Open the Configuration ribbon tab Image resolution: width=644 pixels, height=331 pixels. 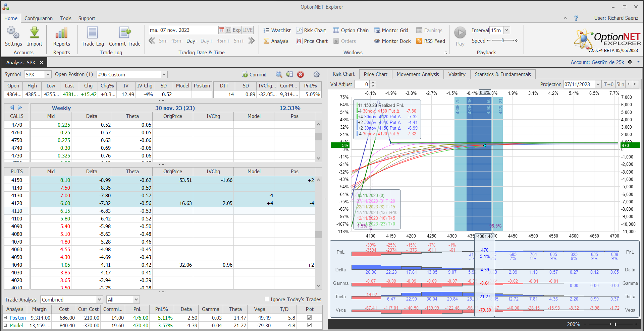pos(38,18)
